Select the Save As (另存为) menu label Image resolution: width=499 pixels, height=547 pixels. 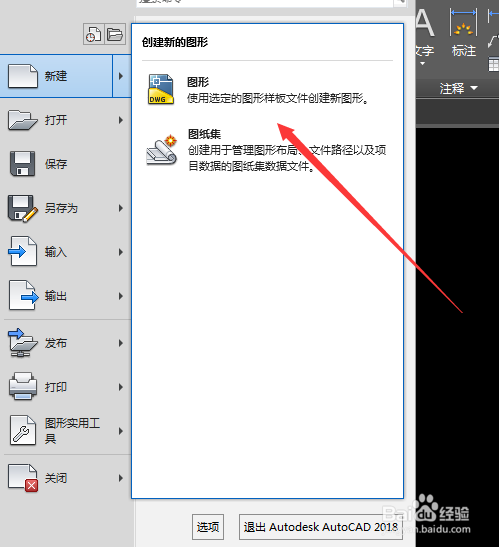(x=61, y=208)
